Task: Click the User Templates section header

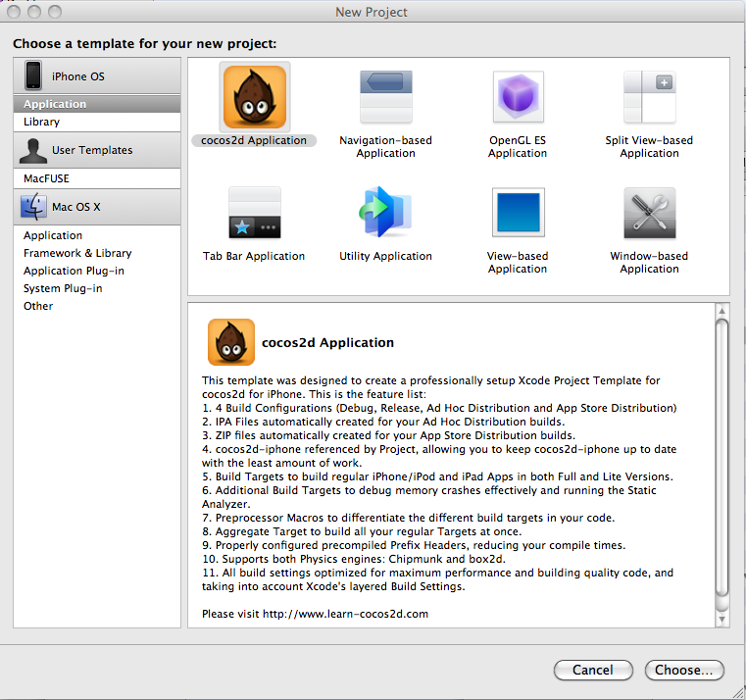Action: click(x=97, y=150)
